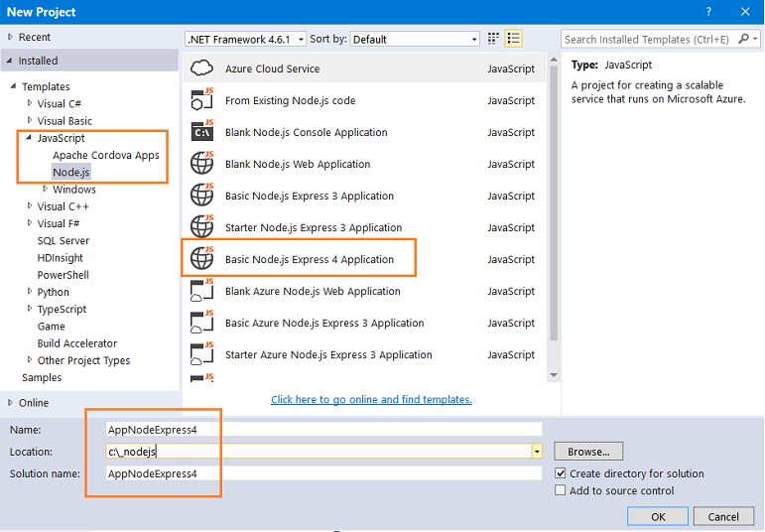Viewport: 765px width, 532px height.
Task: Select HDInsight template category
Action: (60, 258)
